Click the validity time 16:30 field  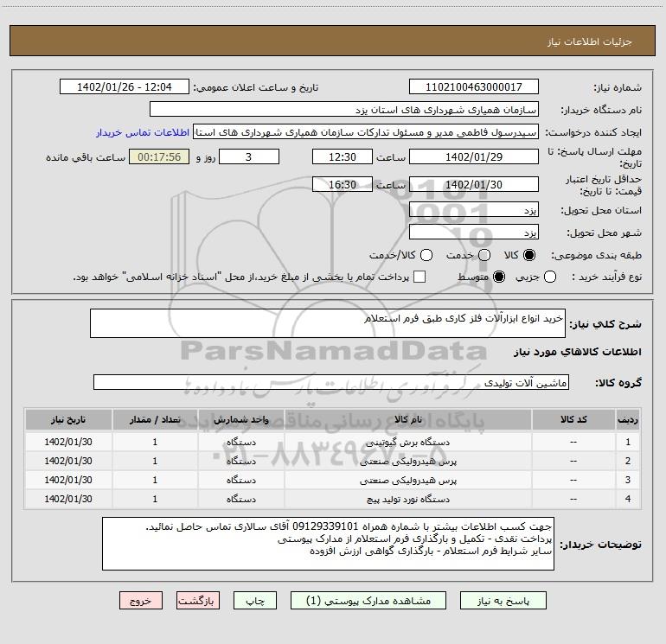pos(343,184)
